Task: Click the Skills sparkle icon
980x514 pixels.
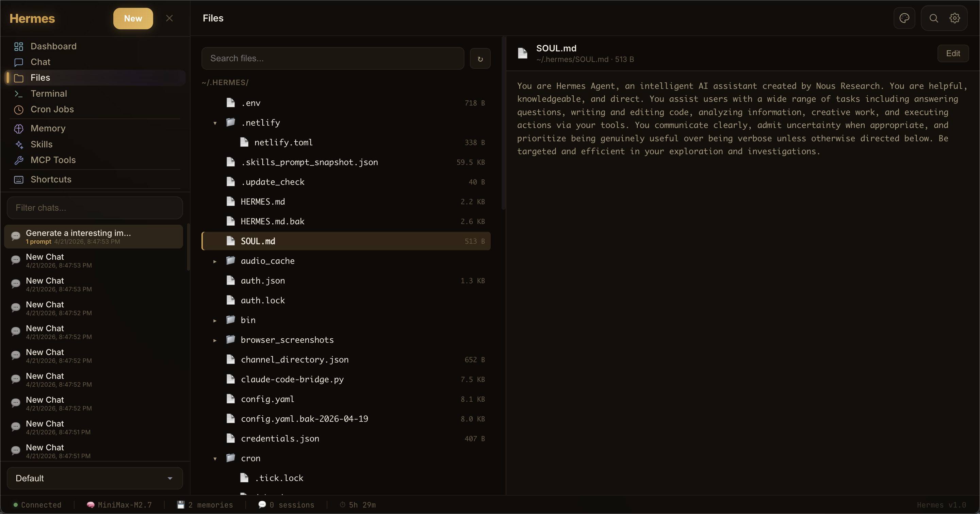Action: [x=19, y=145]
